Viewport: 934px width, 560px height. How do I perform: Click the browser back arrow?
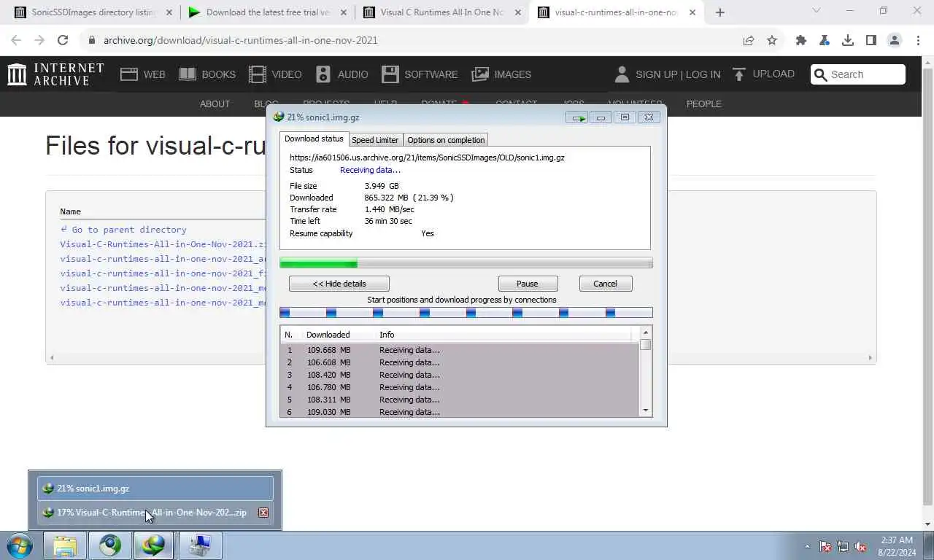pyautogui.click(x=16, y=40)
